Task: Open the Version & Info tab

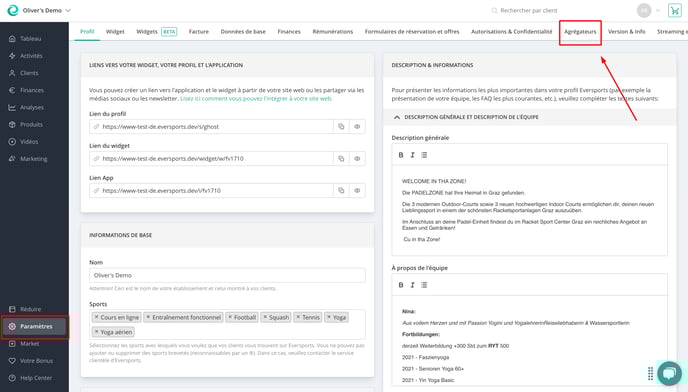Action: (627, 32)
